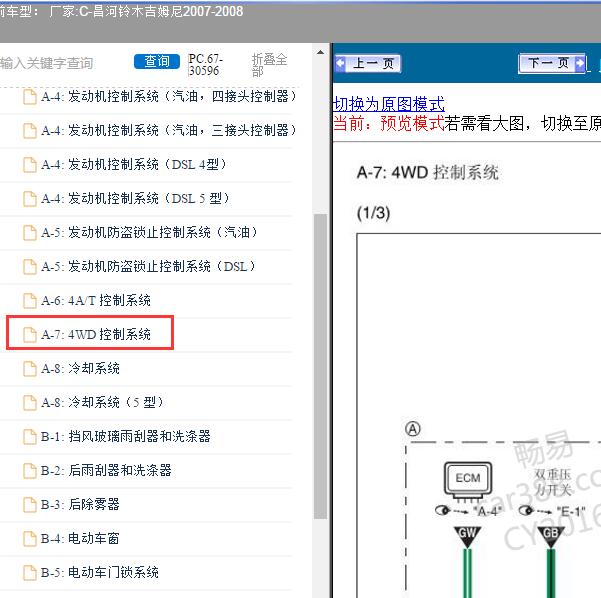Screen dimensions: 601x598
Task: Select B-3: 后除雾器 entry
Action: pyautogui.click(x=80, y=504)
